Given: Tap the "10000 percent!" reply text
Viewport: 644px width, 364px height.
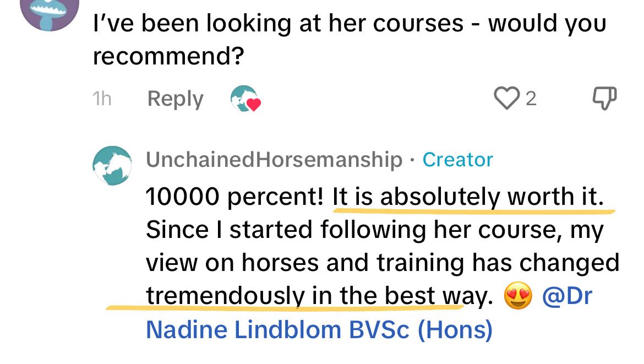Looking at the screenshot, I should (x=235, y=197).
